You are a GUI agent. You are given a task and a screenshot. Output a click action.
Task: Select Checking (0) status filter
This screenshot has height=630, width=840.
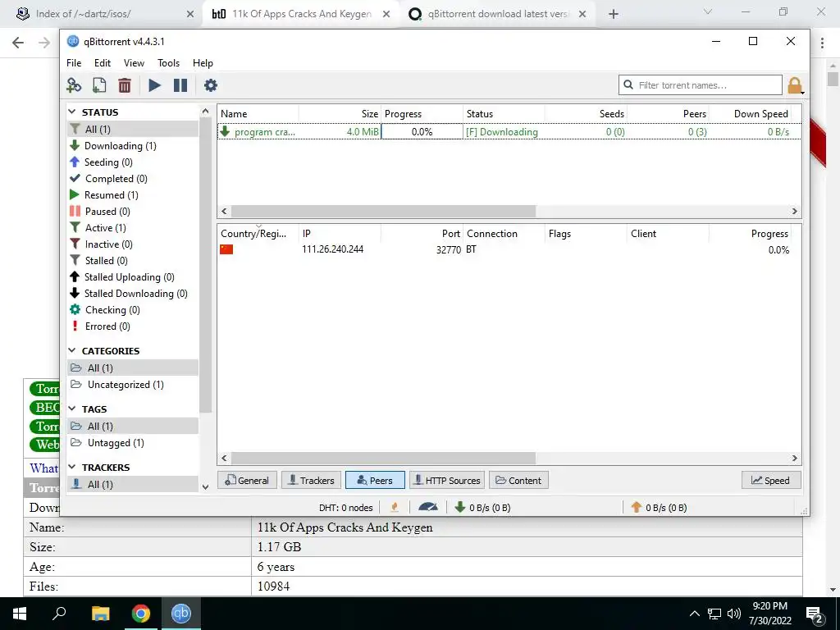coord(133,310)
